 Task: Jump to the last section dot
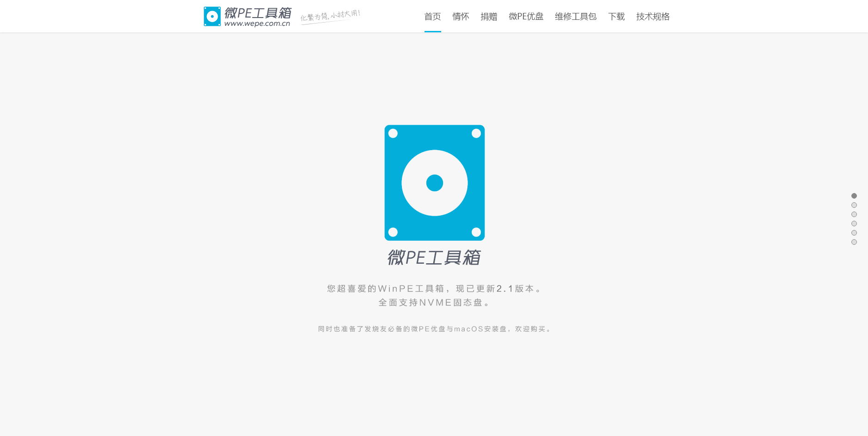click(854, 242)
